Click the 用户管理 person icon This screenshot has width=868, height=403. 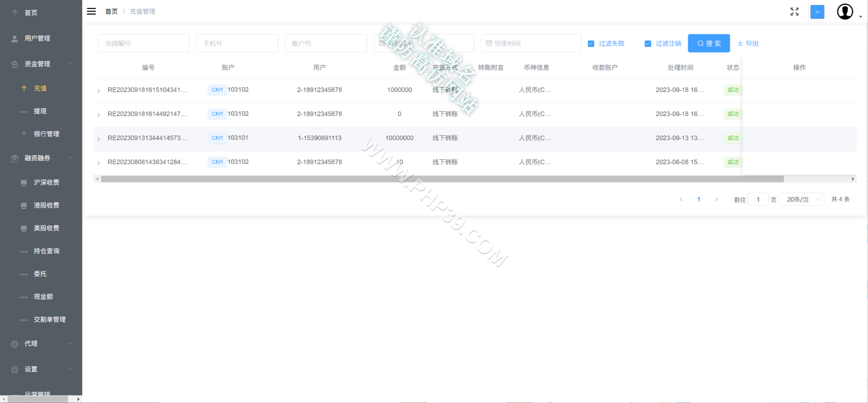[15, 39]
